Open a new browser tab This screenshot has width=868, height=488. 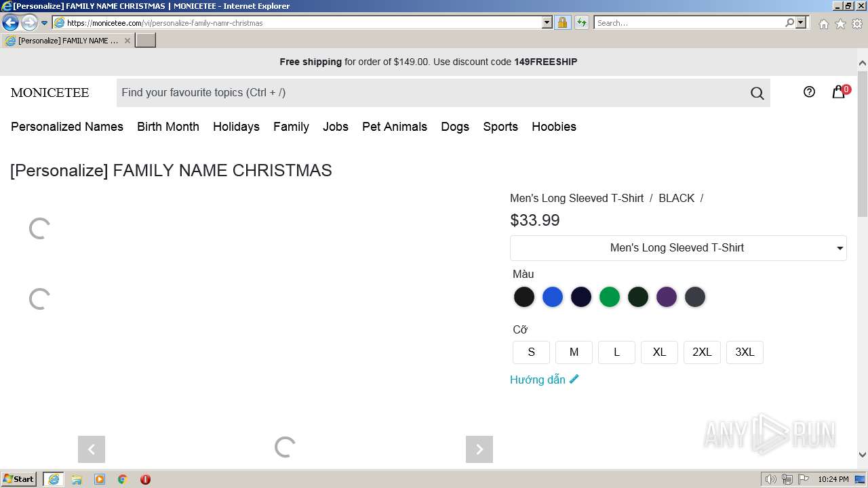pyautogui.click(x=146, y=40)
